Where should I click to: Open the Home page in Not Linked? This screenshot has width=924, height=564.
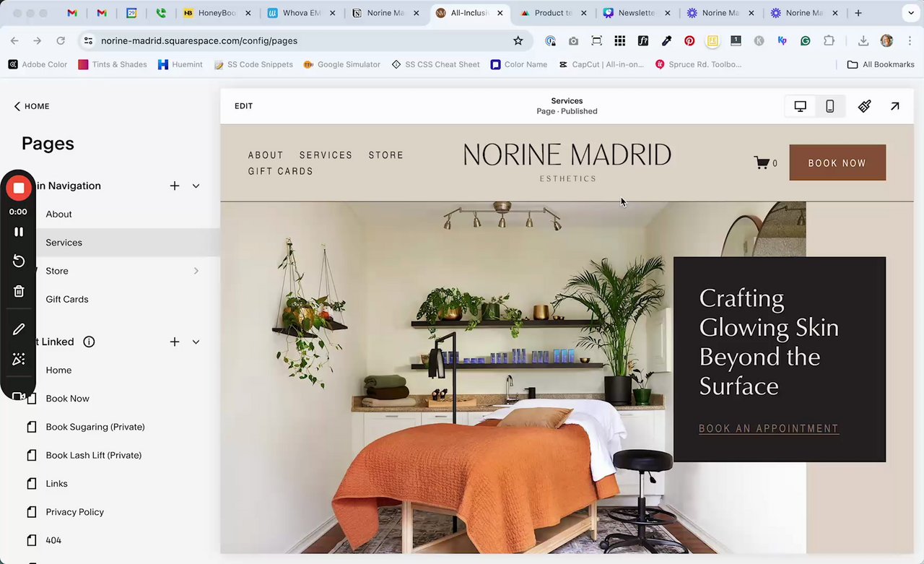58,370
